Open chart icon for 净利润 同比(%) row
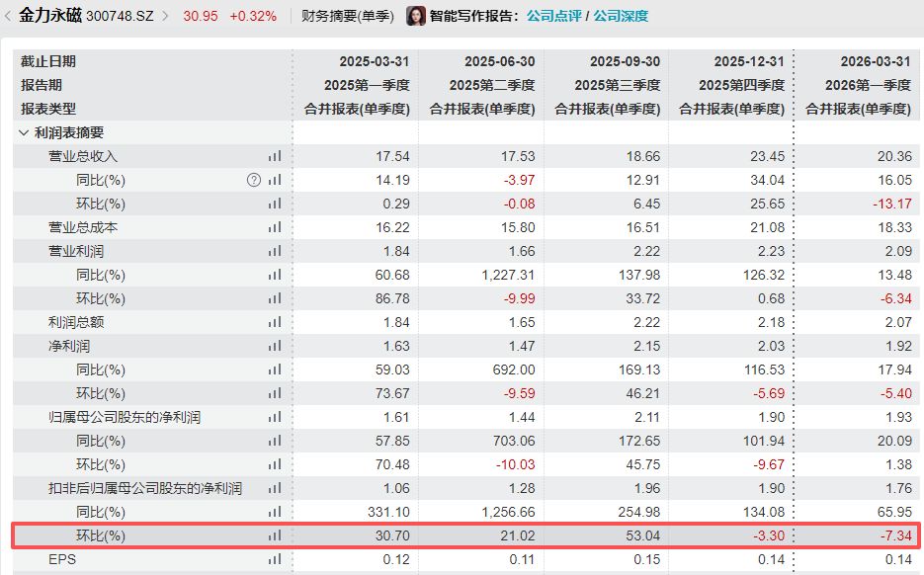924x575 pixels. tap(275, 370)
